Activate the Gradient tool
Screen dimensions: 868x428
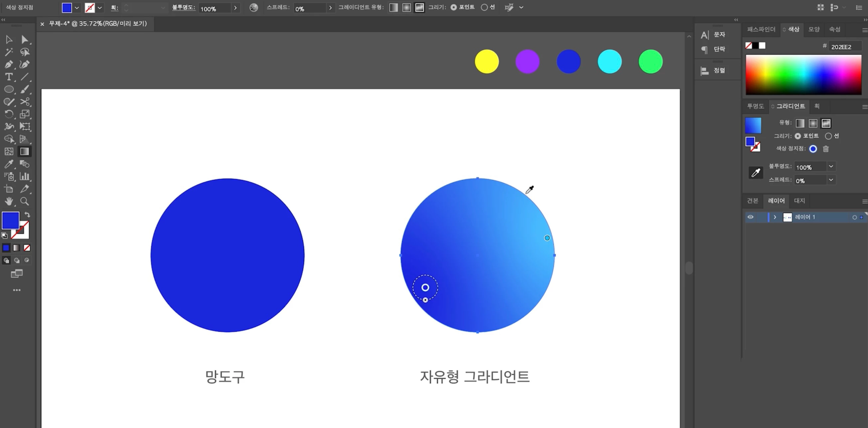24,152
